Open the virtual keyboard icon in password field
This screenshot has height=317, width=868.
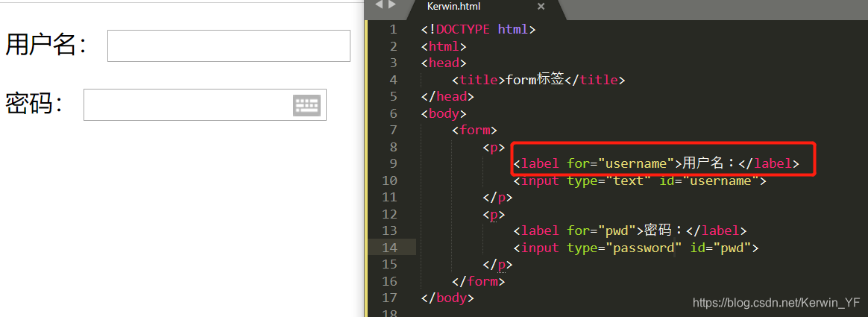(306, 105)
